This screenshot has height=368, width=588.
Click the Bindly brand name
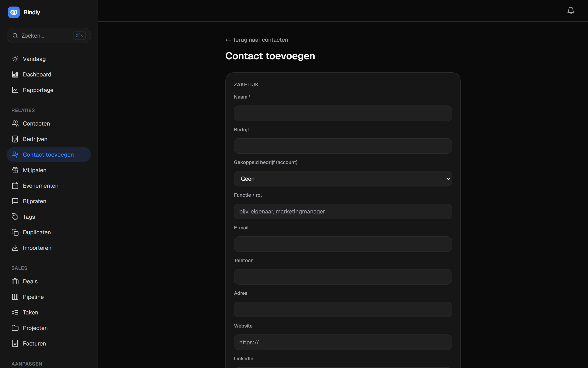pyautogui.click(x=32, y=12)
